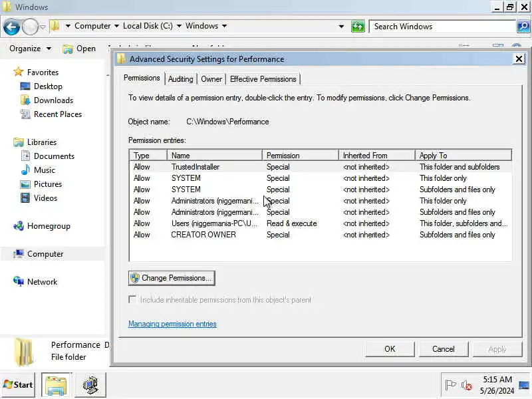Click the Explorer taskbar icon
Screen dimensions: 532x399
click(x=56, y=385)
